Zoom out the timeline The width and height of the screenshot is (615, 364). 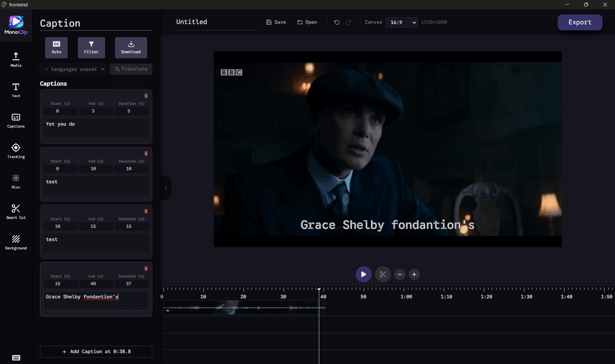400,274
